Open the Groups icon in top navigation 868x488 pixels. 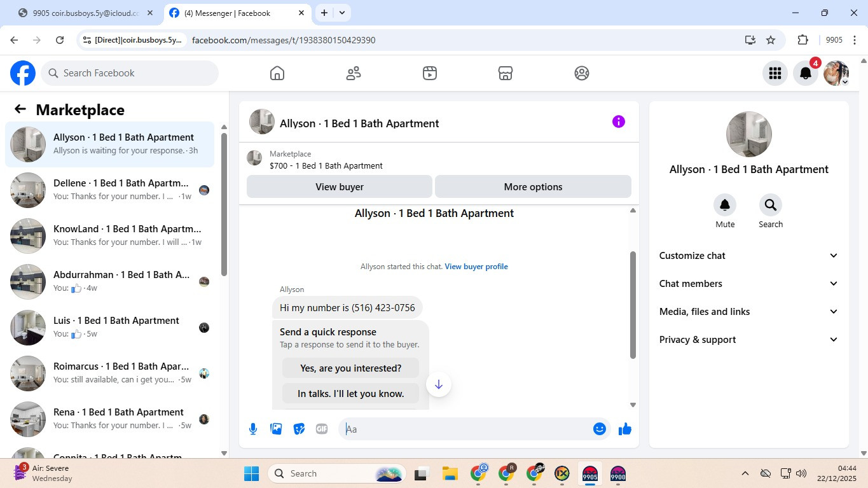[582, 73]
